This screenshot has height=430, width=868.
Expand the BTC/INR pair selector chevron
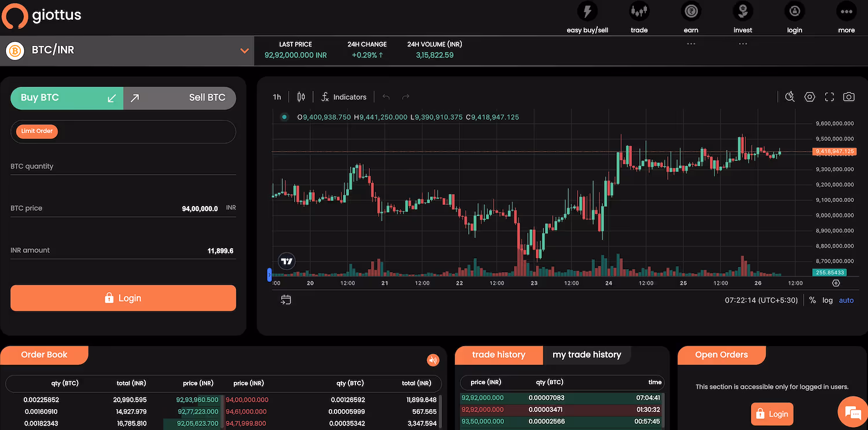coord(244,51)
